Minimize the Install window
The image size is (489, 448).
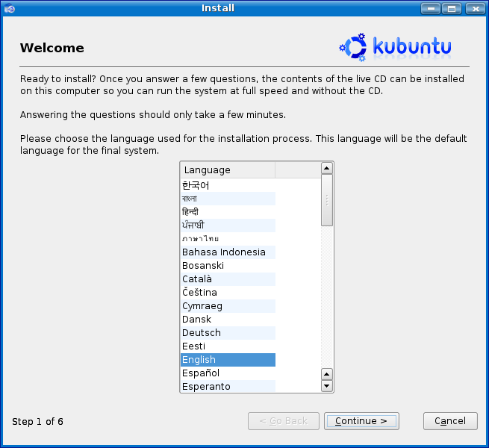pyautogui.click(x=430, y=8)
